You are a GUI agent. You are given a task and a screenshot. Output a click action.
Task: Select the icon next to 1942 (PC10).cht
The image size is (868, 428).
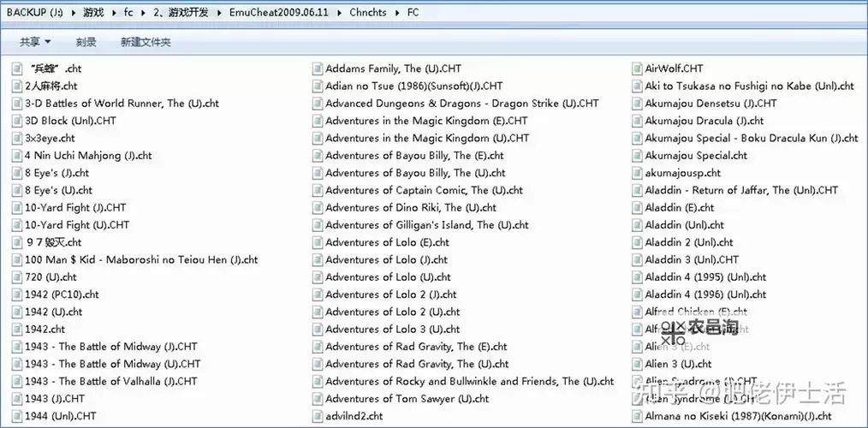pyautogui.click(x=16, y=294)
